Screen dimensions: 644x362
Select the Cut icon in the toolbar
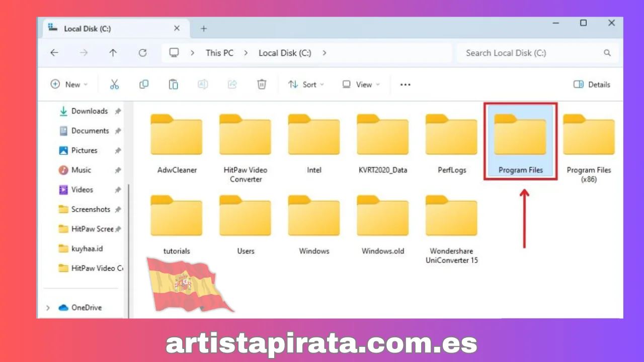pyautogui.click(x=114, y=84)
